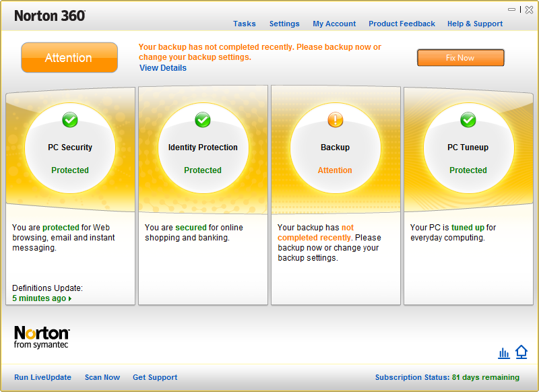Click the 'protected for Web browsing' description
The height and width of the screenshot is (392, 539).
(x=63, y=237)
